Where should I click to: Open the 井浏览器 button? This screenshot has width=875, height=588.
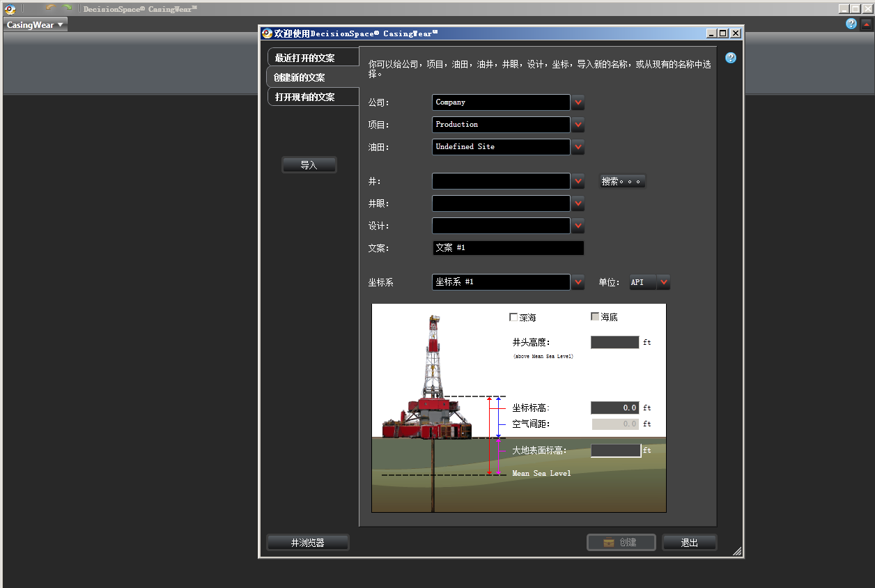308,543
